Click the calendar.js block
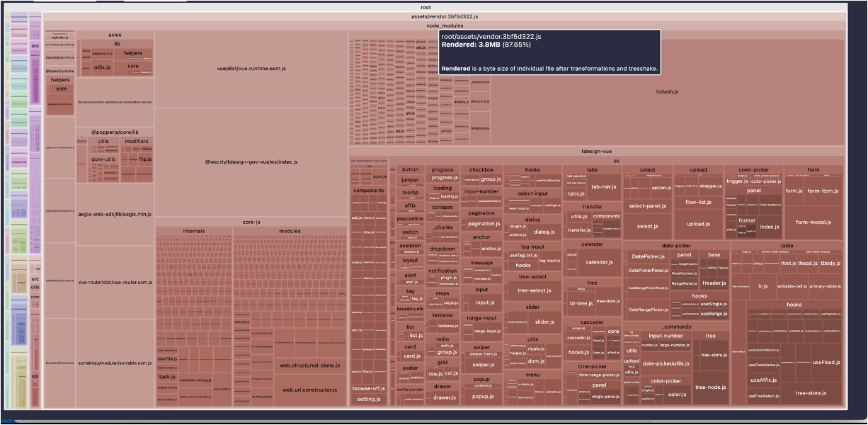868x425 pixels. tap(599, 262)
